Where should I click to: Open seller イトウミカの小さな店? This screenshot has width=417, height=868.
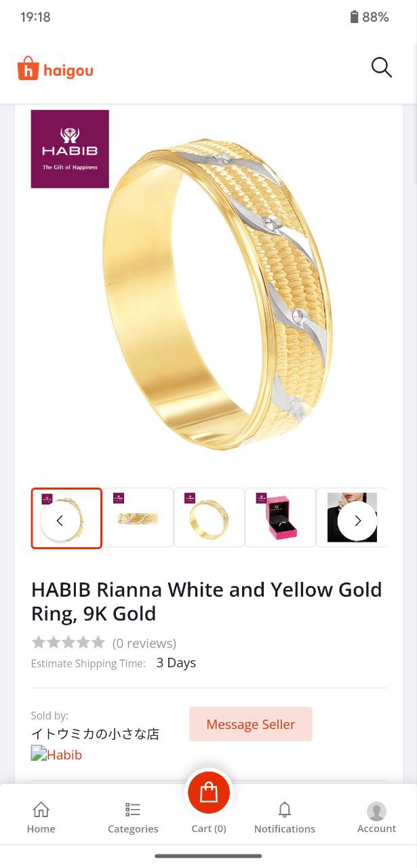[x=95, y=734]
